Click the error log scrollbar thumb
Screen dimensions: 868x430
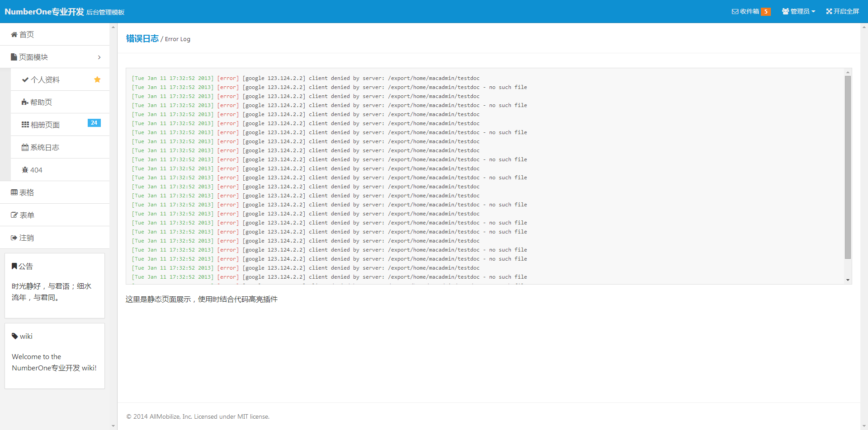click(x=848, y=167)
